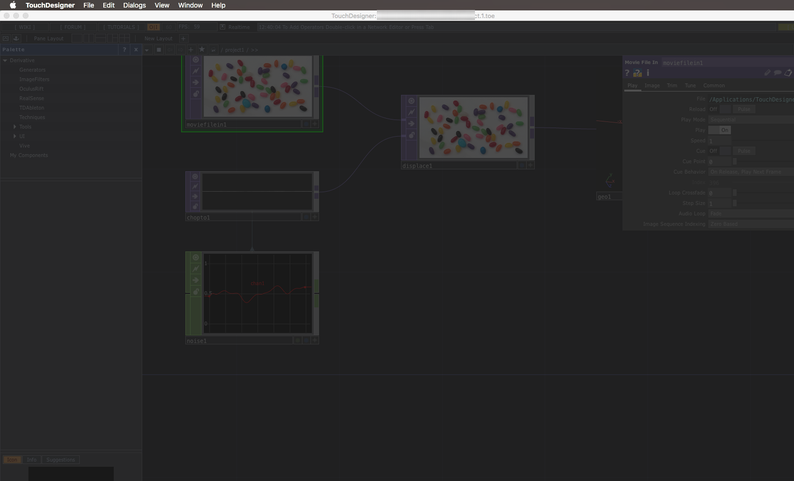Open the Cue Behavior dropdown
Viewport: 794px width, 481px height.
point(750,172)
